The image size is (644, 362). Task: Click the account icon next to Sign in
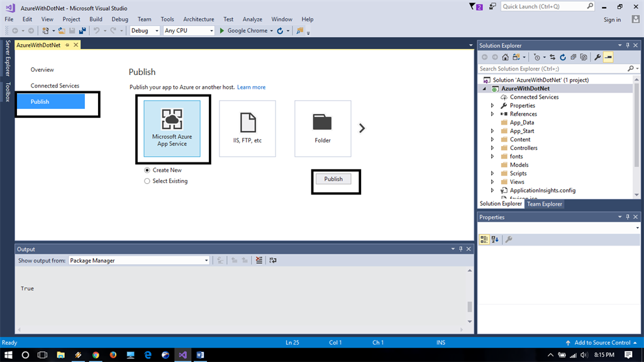click(636, 20)
